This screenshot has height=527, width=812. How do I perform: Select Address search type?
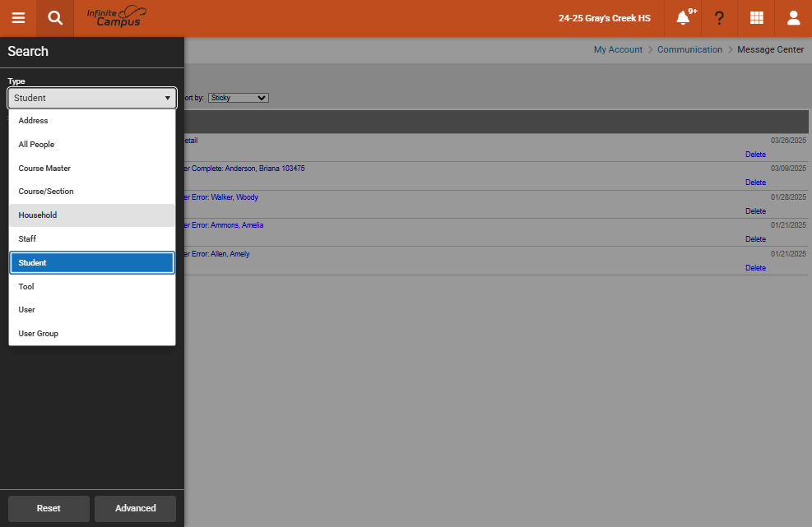92,121
